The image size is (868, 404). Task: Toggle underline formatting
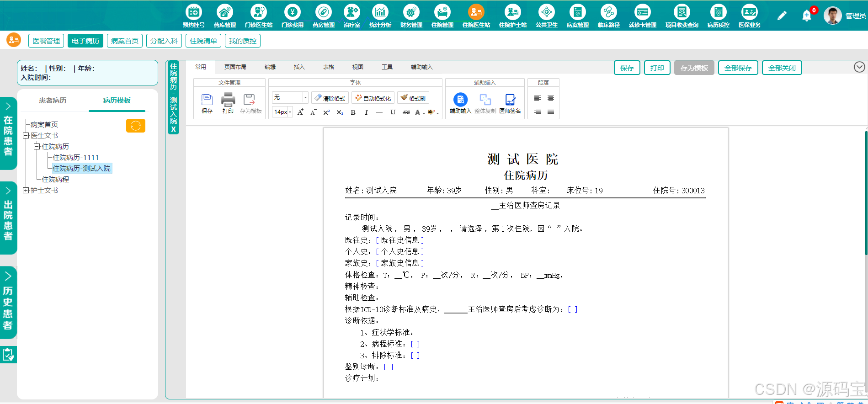coord(393,112)
